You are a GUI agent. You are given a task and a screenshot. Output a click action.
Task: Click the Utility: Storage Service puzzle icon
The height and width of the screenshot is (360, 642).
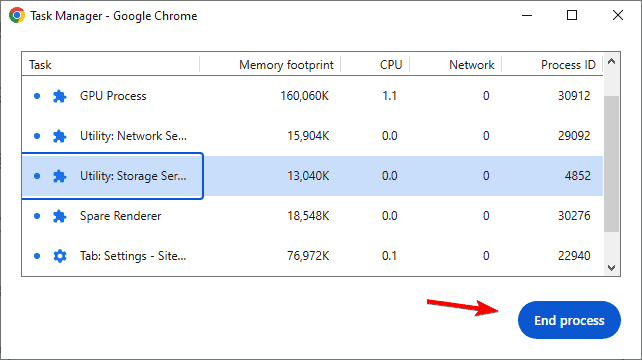tap(60, 176)
